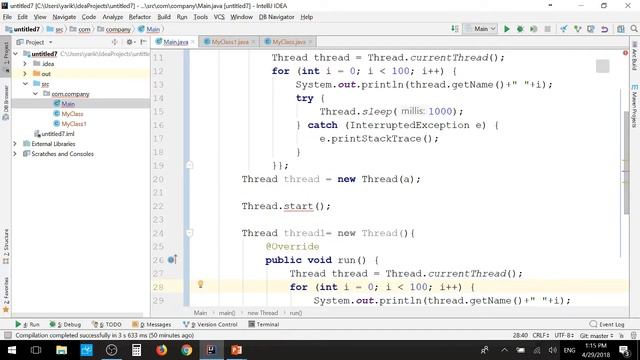Start debugging with the bug icon

(520, 29)
